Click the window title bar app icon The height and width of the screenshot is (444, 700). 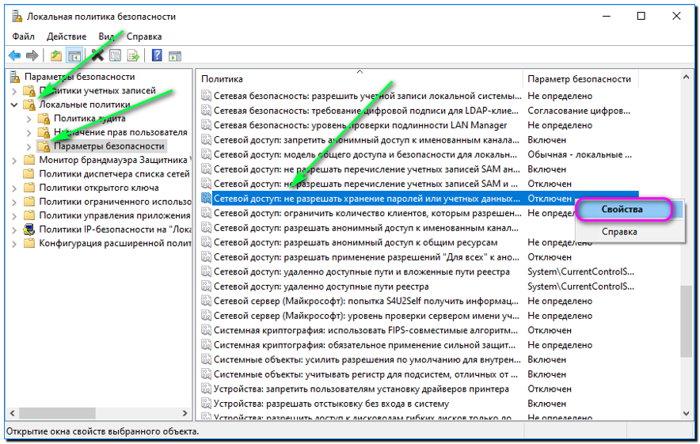pyautogui.click(x=17, y=17)
